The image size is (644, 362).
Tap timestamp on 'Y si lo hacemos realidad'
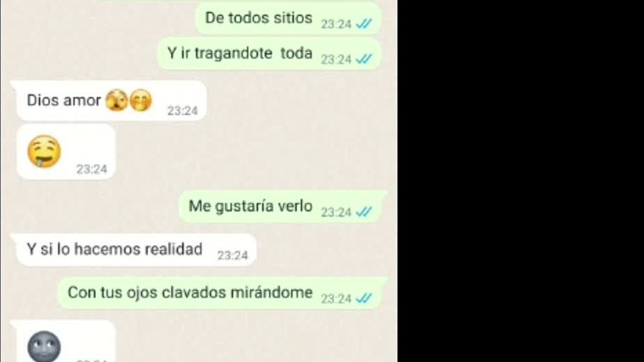232,255
